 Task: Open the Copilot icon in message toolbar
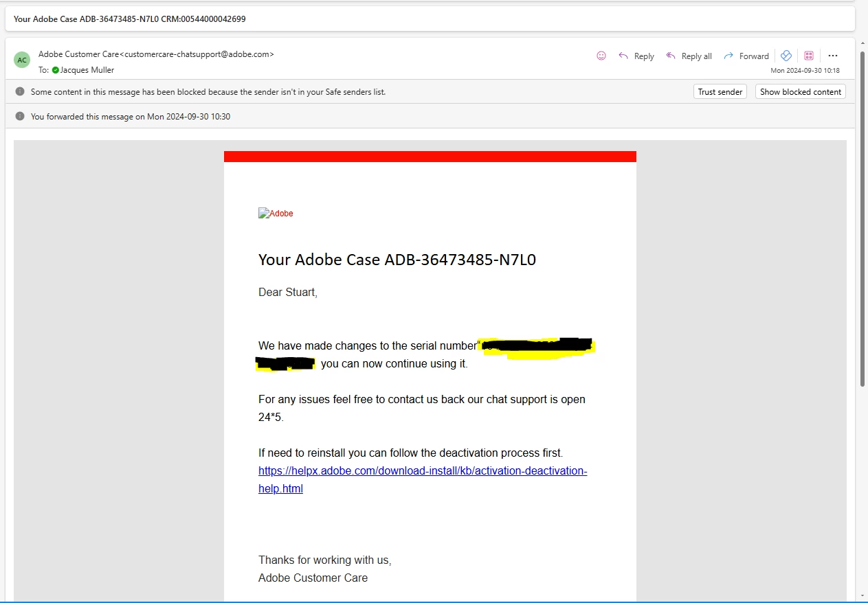click(786, 56)
